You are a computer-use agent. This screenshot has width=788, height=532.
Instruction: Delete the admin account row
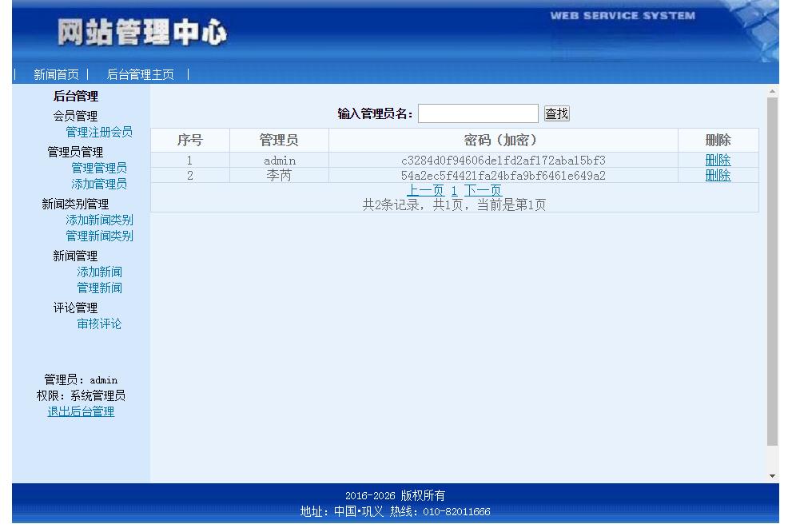pyautogui.click(x=717, y=160)
